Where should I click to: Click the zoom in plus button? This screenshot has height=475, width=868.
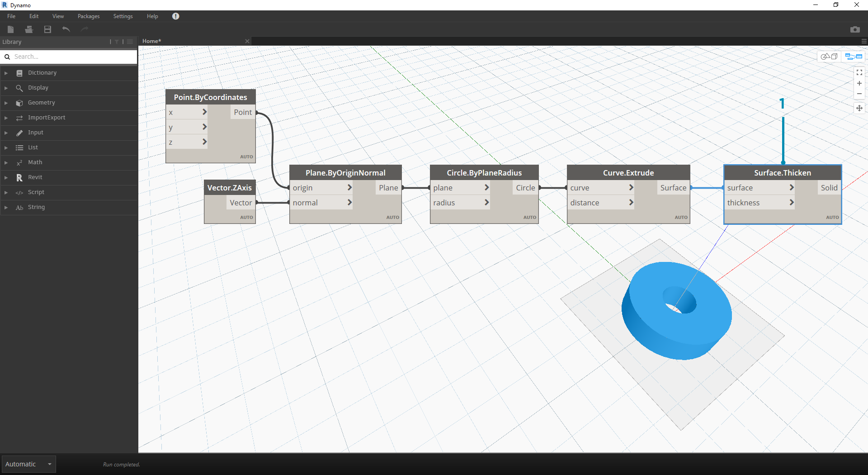click(859, 83)
